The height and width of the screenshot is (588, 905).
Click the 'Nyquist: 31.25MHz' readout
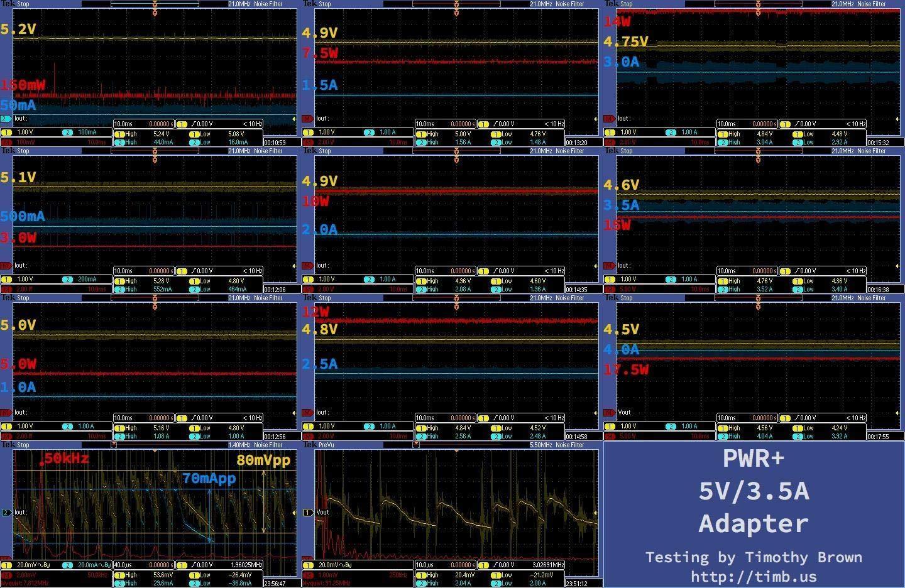click(x=327, y=584)
